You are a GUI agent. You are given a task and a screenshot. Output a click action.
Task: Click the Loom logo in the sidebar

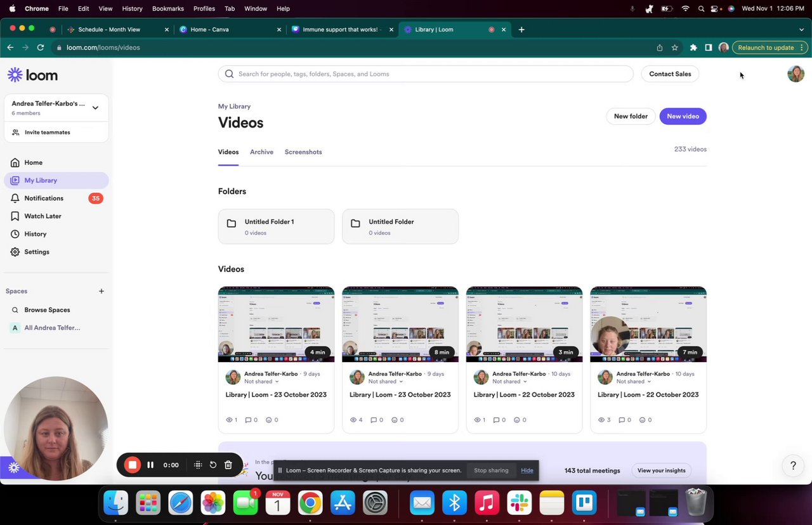point(32,75)
